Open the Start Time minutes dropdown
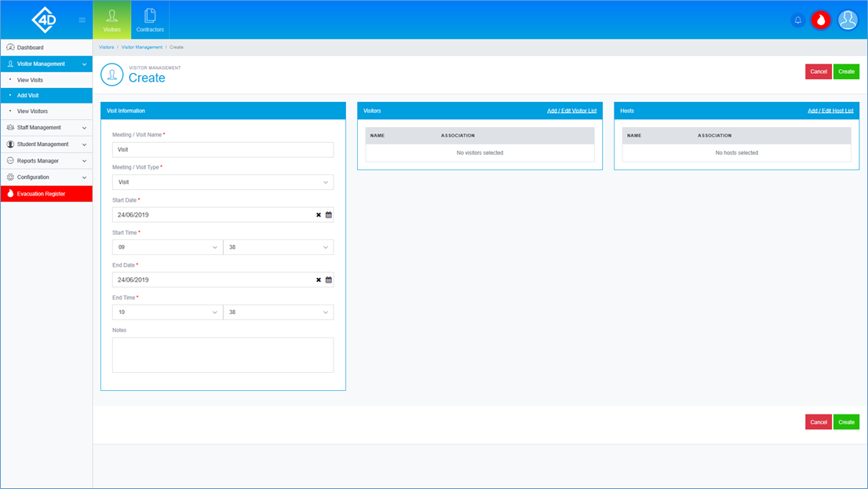 pyautogui.click(x=279, y=247)
